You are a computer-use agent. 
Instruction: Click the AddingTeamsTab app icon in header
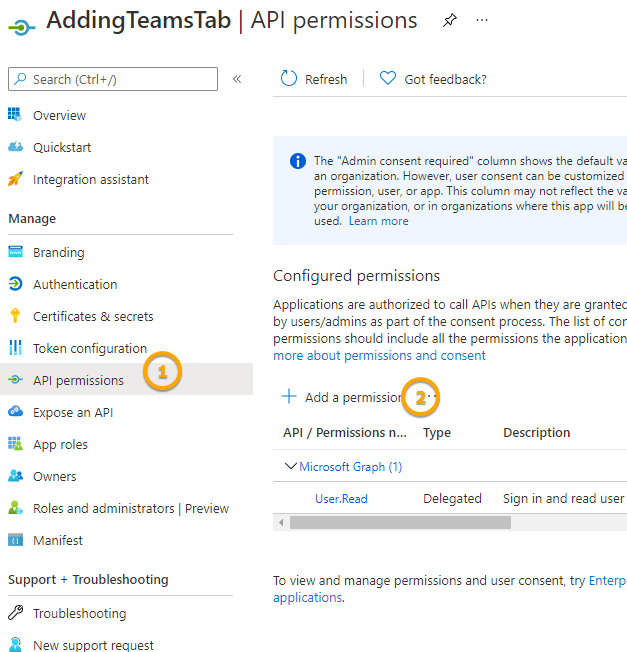click(22, 27)
